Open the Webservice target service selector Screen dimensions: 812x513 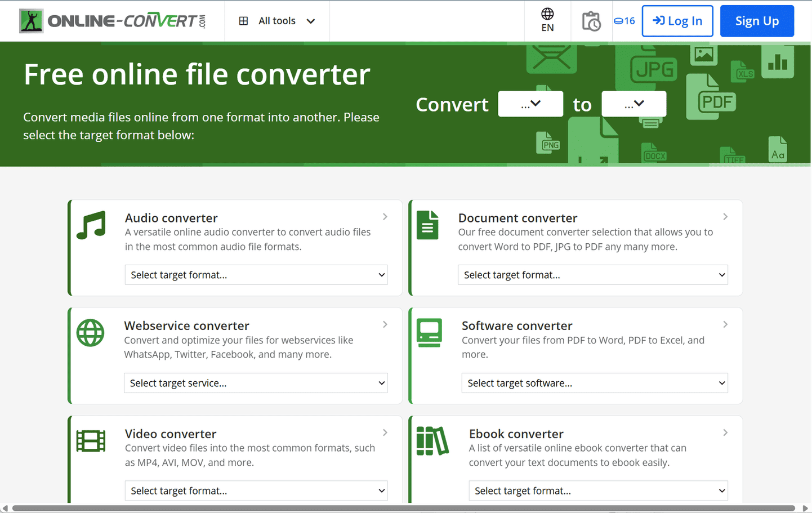[x=256, y=383]
